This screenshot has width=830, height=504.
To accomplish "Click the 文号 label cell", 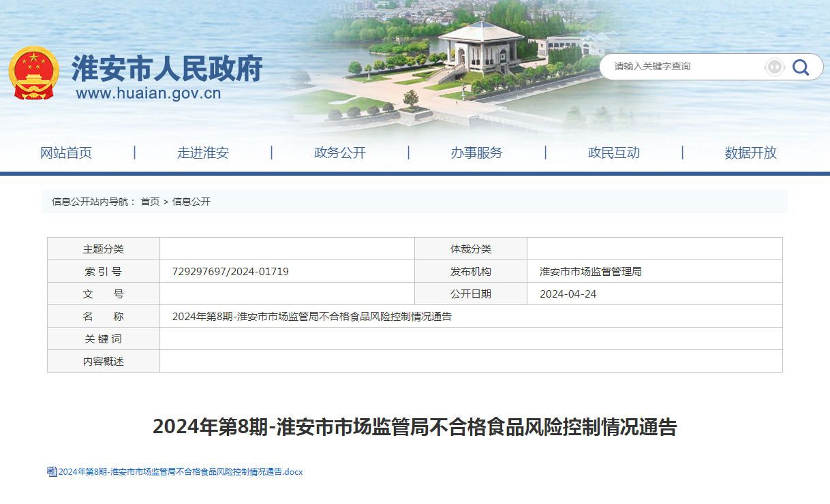I will (104, 294).
